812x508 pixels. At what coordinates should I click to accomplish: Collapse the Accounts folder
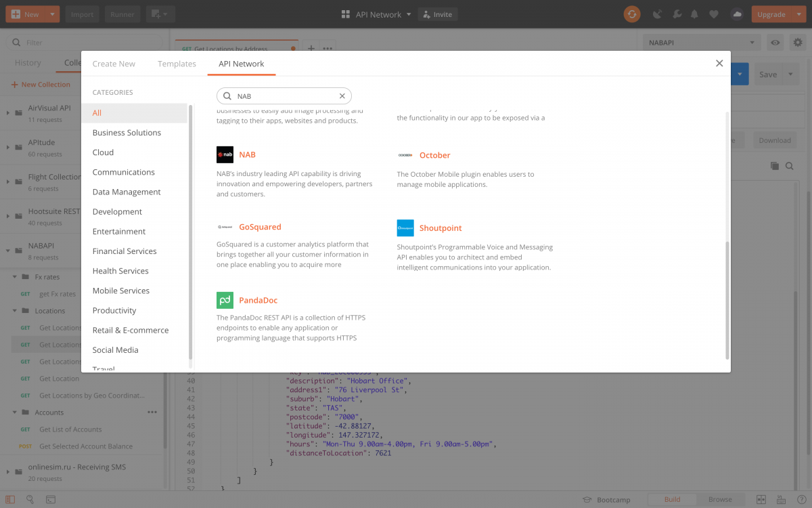click(x=16, y=412)
